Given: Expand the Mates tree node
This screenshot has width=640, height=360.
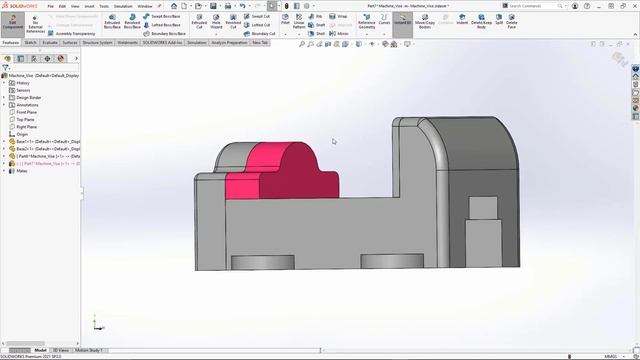Looking at the screenshot, I should 4,171.
